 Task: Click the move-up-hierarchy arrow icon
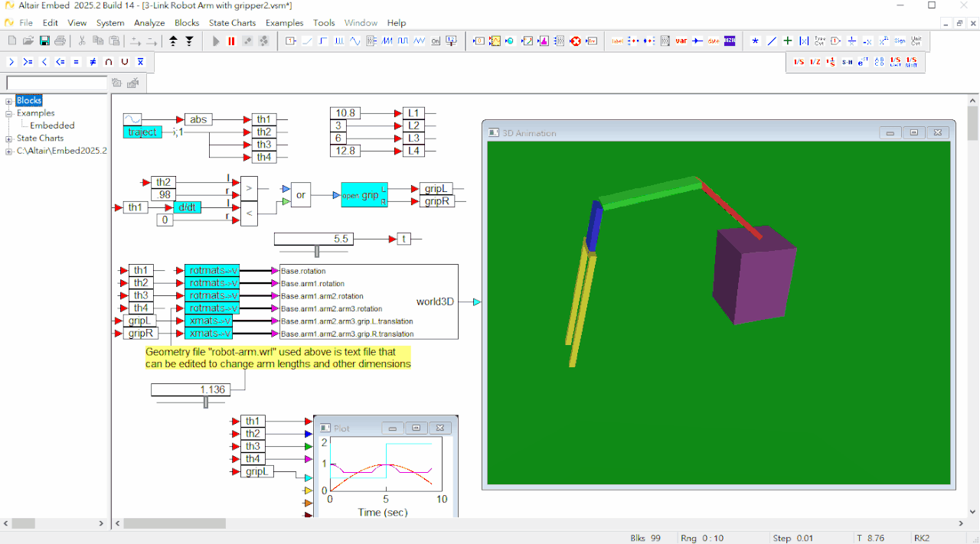173,41
